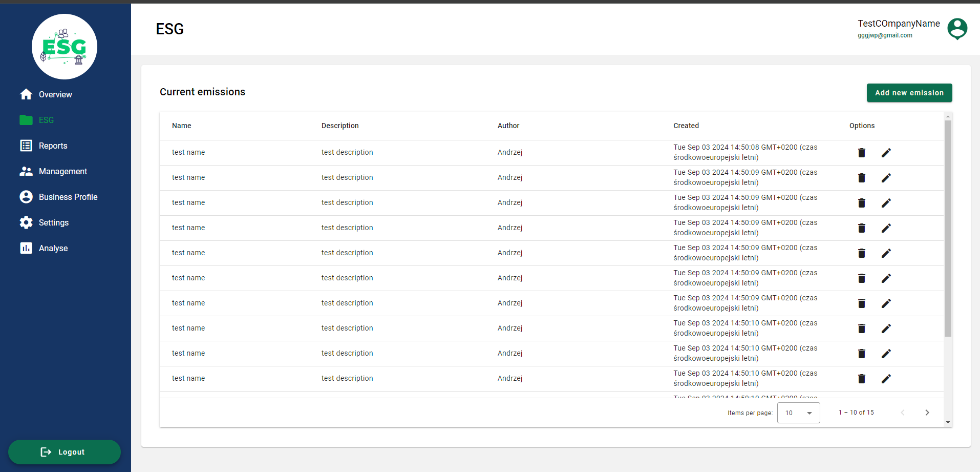
Task: Click pencil icon in fifth emission row
Action: 886,253
